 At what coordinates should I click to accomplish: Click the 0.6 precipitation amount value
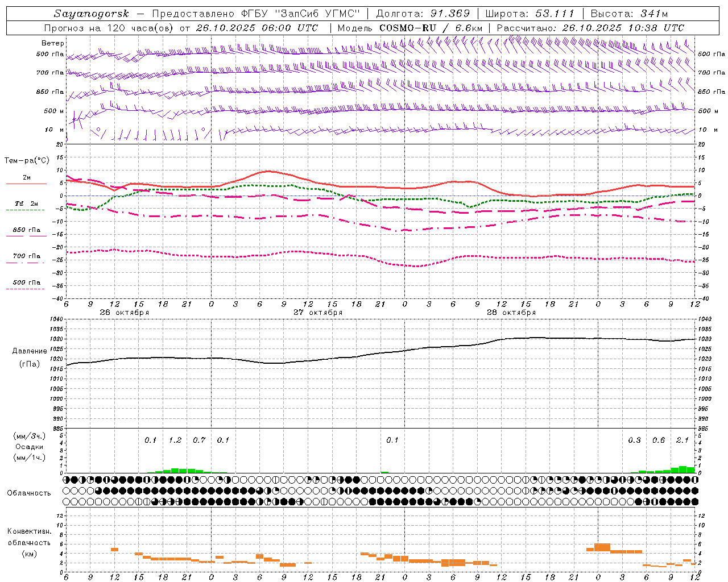659,440
